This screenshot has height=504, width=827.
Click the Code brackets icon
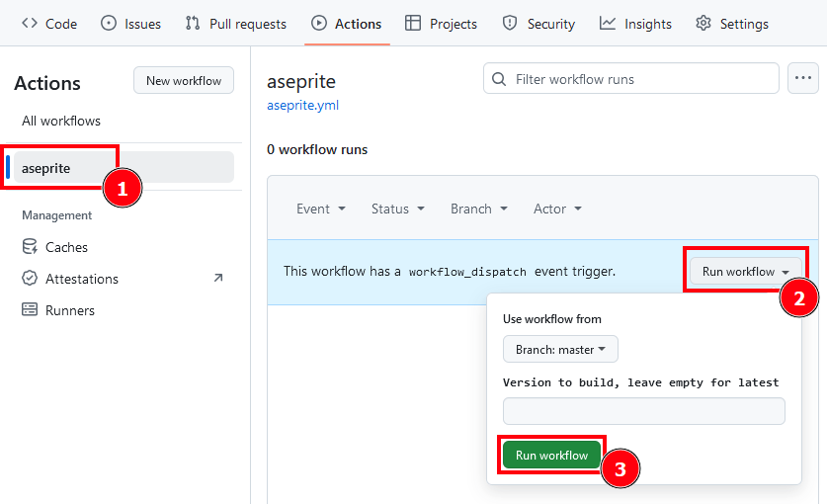click(30, 23)
